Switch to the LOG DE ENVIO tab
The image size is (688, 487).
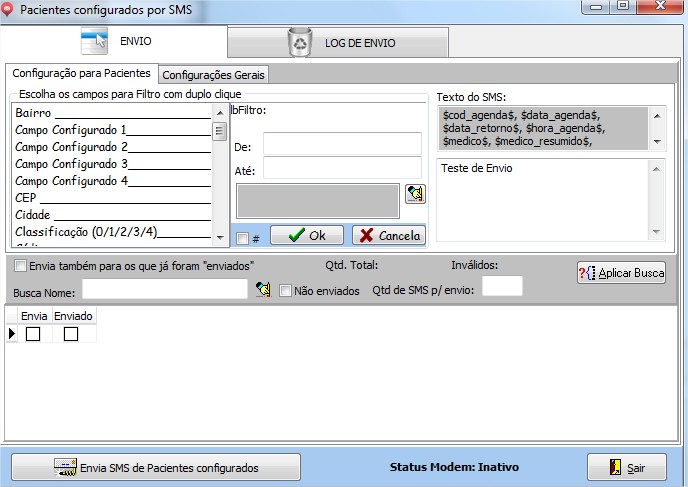pos(338,43)
